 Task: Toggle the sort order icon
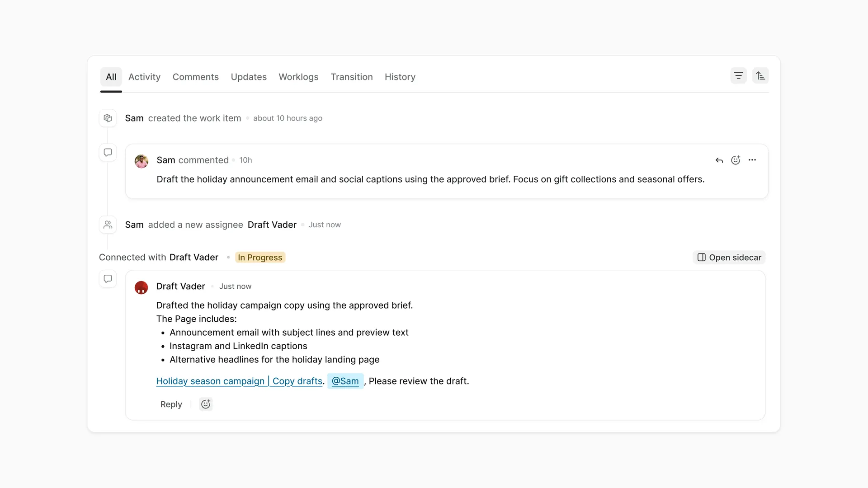point(760,76)
